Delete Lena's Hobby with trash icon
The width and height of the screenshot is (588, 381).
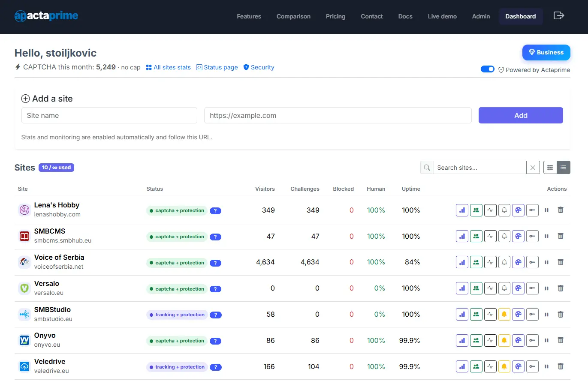tap(560, 210)
